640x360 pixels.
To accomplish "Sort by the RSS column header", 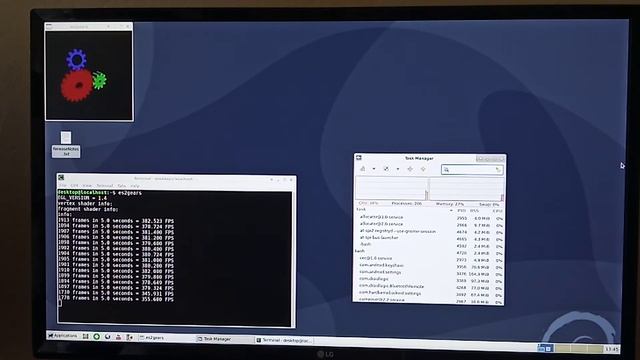I will (474, 211).
